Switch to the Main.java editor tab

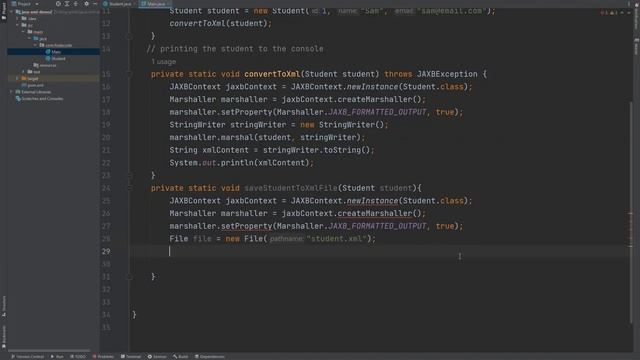(155, 4)
